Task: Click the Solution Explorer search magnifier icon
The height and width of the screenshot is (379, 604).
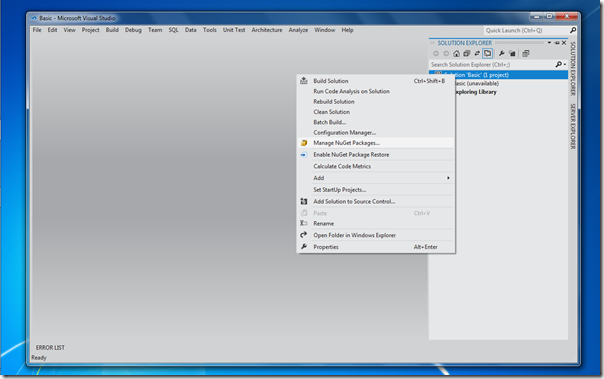Action: click(x=558, y=64)
